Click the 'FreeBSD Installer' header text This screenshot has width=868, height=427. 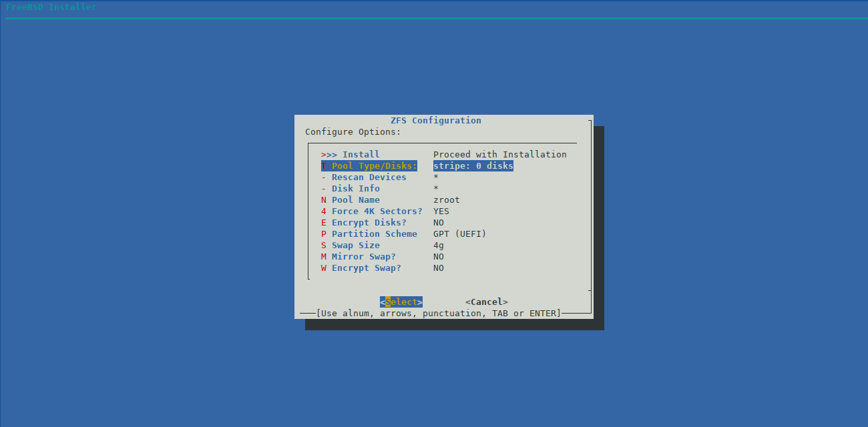pyautogui.click(x=51, y=7)
